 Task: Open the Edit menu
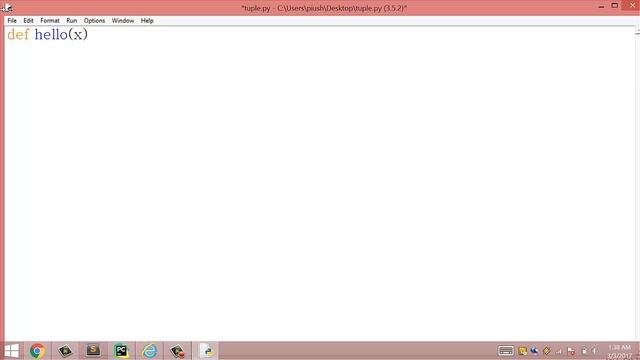click(28, 20)
